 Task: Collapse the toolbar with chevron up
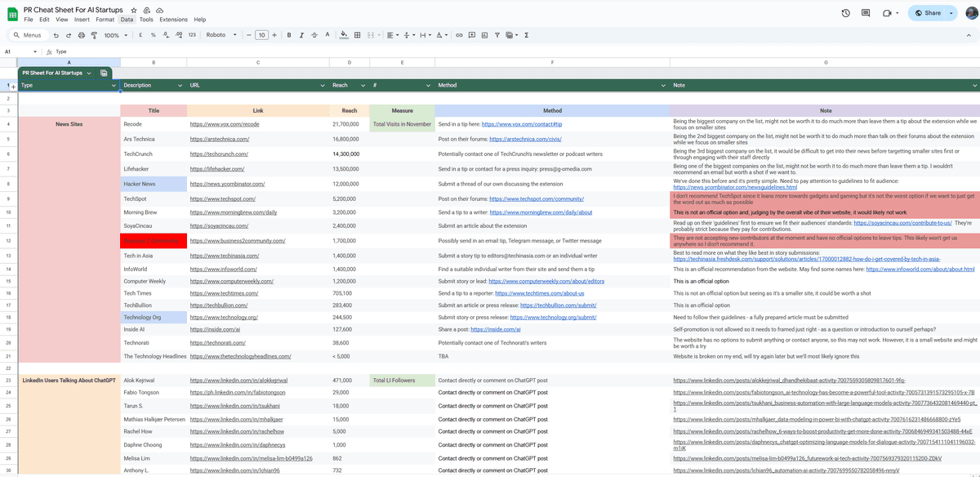[x=968, y=35]
